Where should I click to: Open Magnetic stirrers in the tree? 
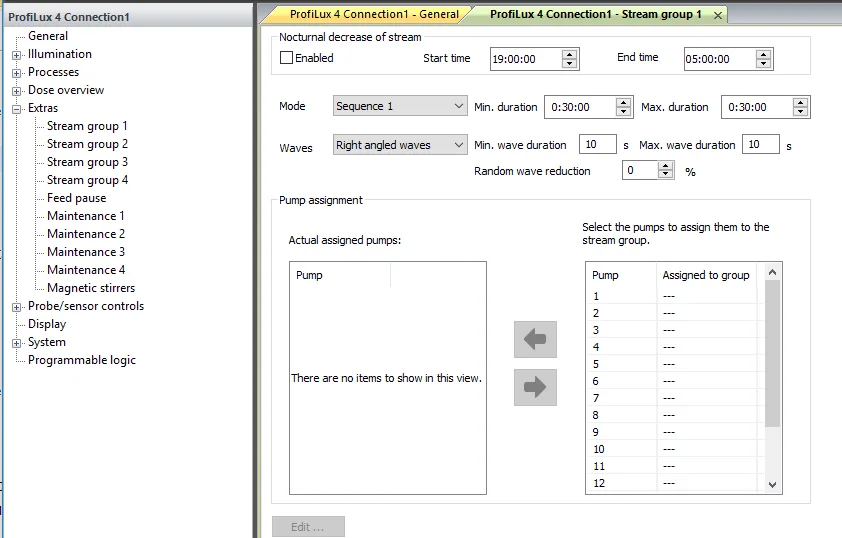91,288
